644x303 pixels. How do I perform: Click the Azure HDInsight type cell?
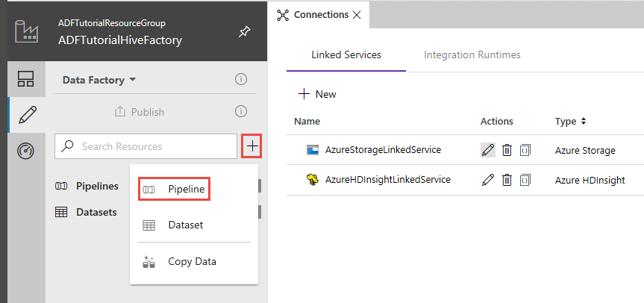coord(590,180)
